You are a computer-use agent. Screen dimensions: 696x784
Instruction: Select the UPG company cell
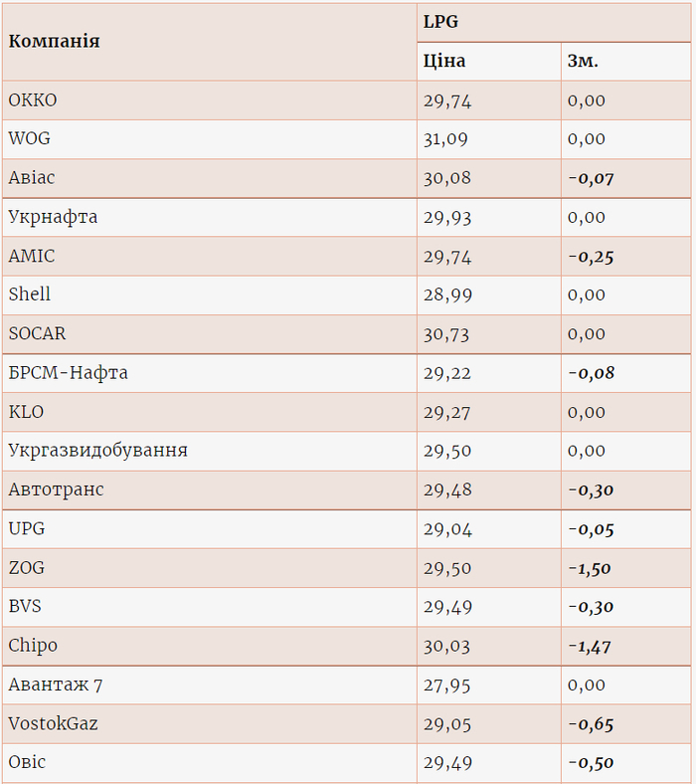27,528
